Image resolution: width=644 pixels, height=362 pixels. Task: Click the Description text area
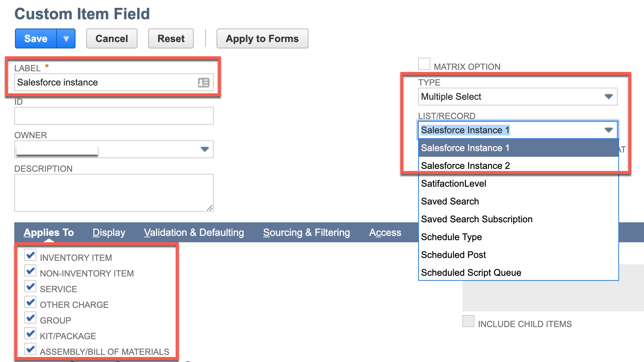click(114, 193)
